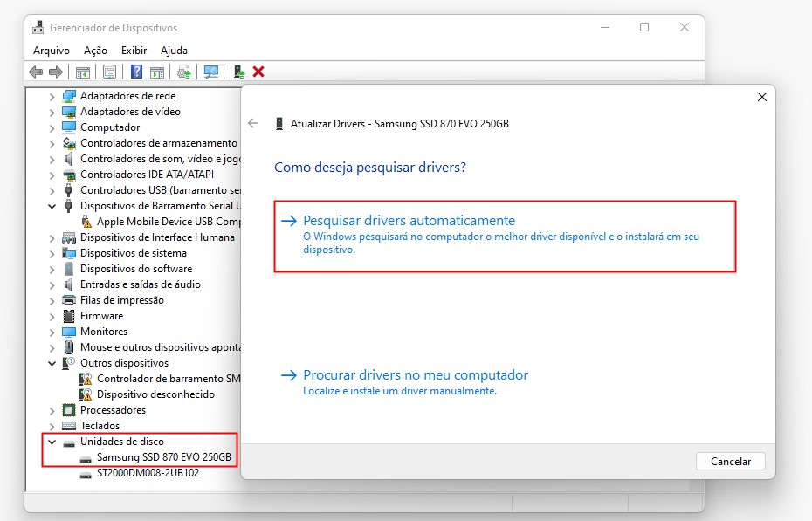Collapse the Unidades de disco node

pos(52,442)
